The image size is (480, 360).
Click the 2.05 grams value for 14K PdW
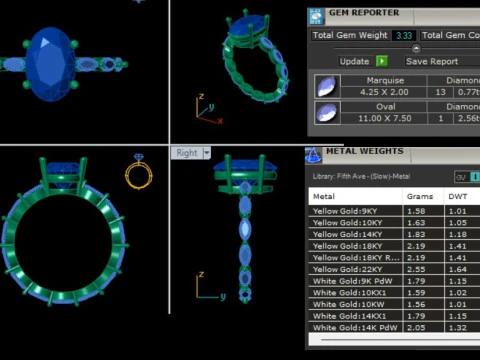[x=416, y=327]
